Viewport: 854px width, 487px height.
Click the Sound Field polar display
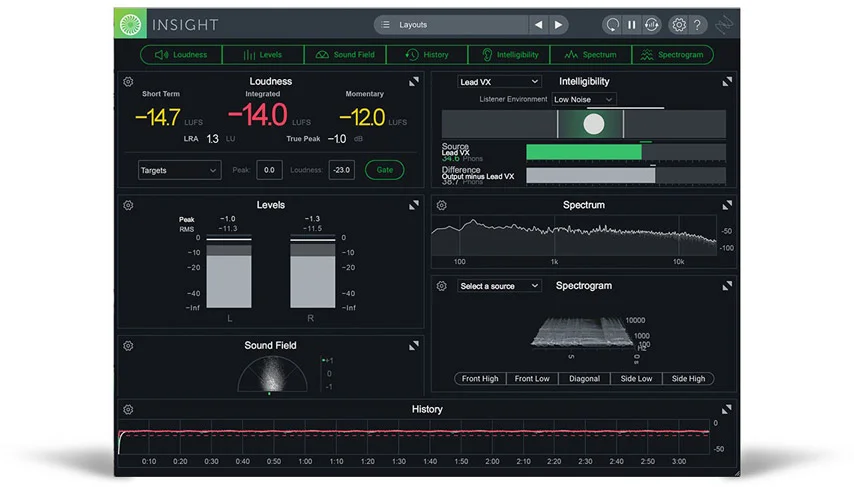coord(272,374)
